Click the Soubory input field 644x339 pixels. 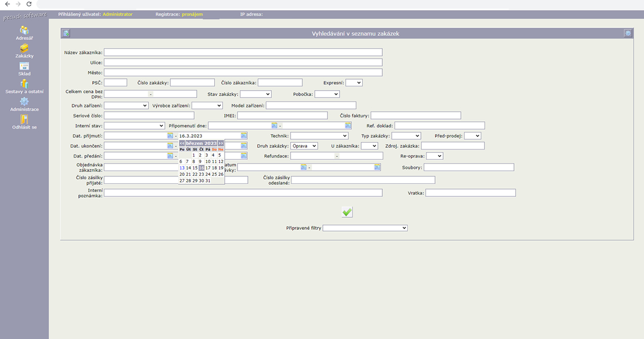point(469,167)
